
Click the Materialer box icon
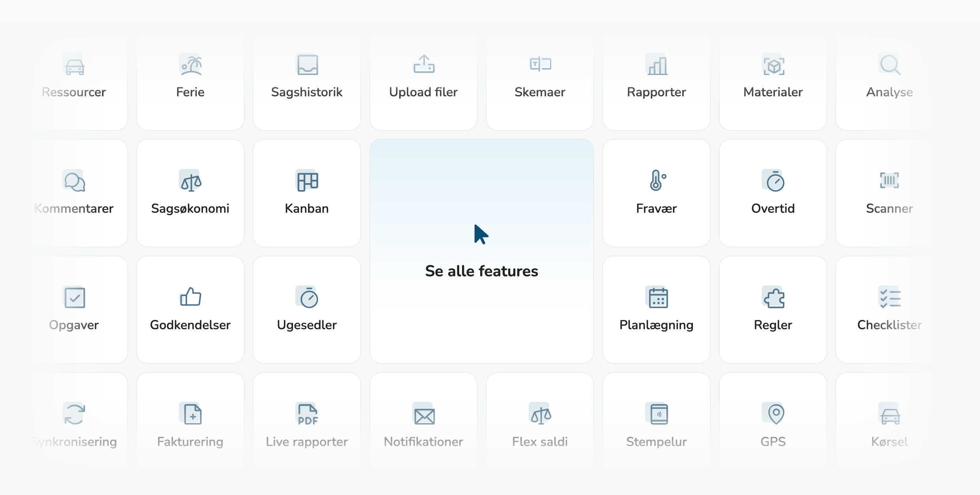tap(773, 65)
